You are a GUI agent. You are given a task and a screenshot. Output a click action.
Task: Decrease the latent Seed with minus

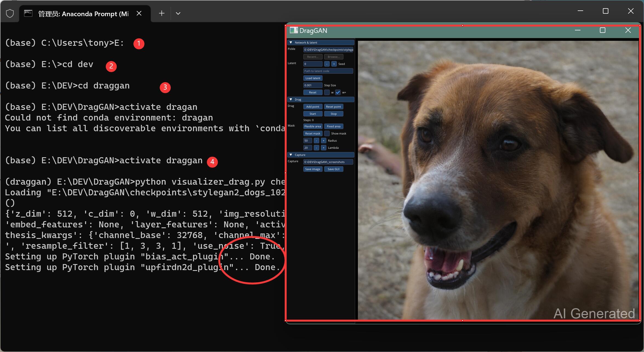(327, 64)
